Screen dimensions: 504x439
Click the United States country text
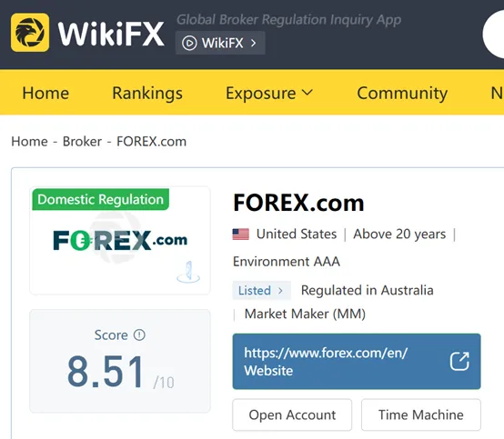click(297, 234)
